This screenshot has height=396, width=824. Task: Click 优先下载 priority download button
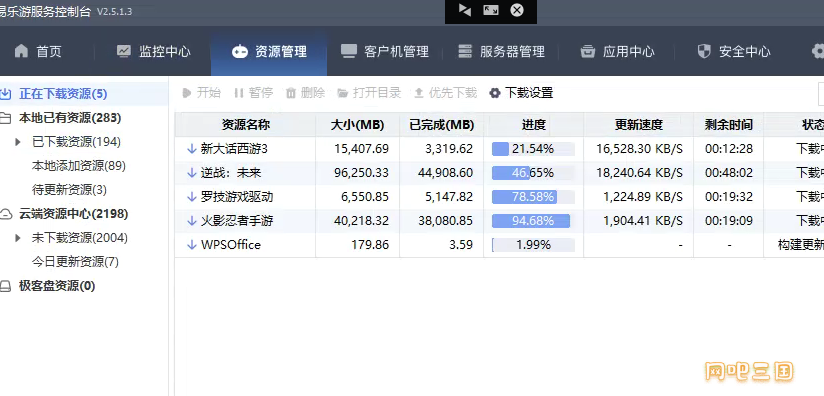click(x=445, y=93)
